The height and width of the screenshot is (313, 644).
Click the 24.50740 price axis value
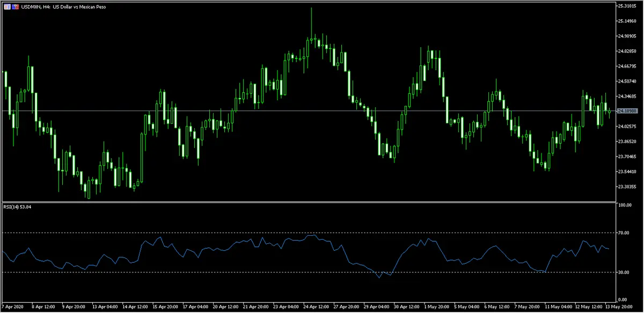pos(627,81)
